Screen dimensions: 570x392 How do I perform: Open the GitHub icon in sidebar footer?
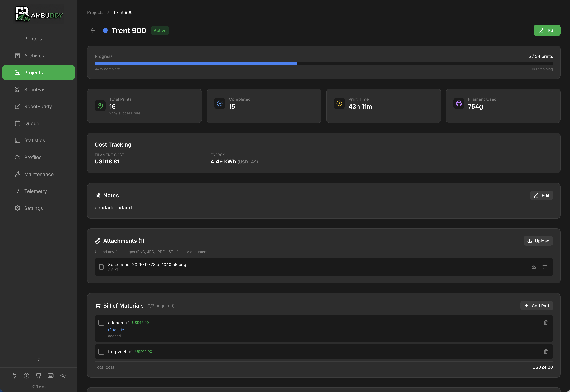[x=39, y=376]
